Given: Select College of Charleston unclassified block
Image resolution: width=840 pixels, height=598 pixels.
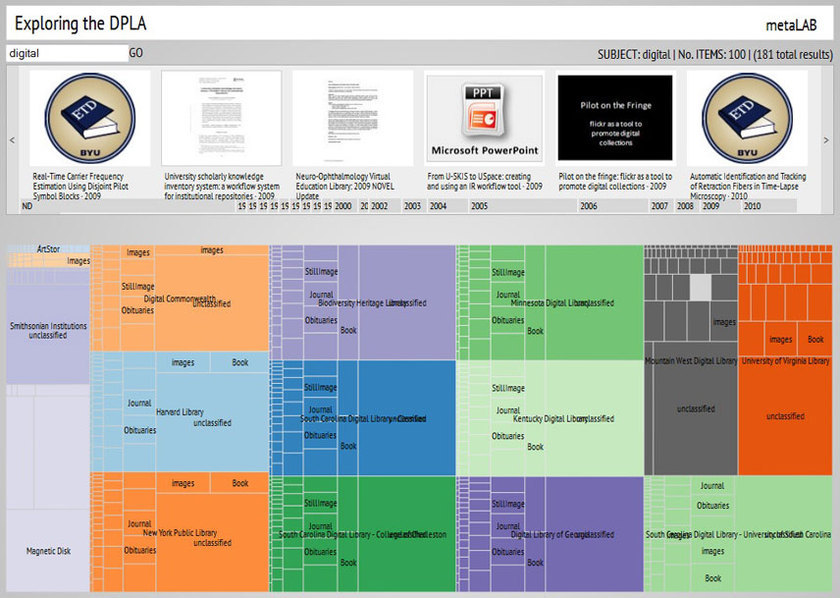Looking at the screenshot, I should [x=407, y=534].
